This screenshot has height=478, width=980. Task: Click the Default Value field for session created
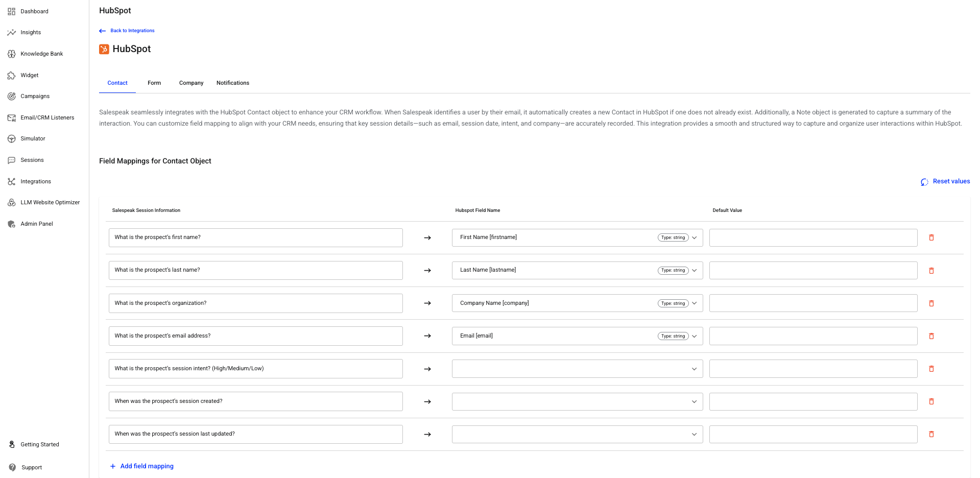click(x=813, y=401)
